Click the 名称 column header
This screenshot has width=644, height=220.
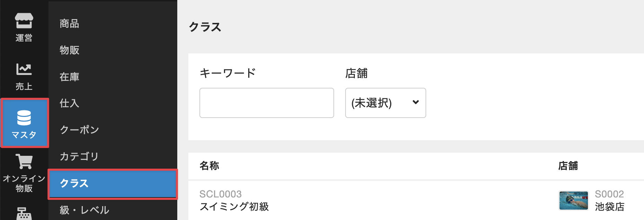(209, 166)
